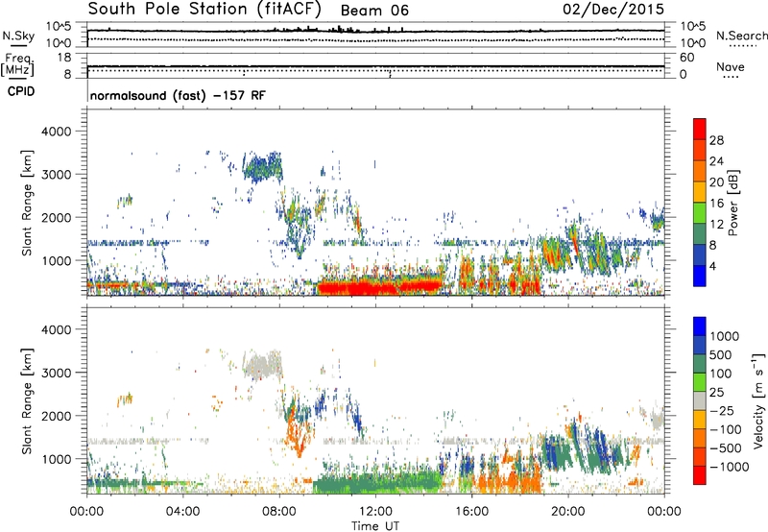Click the 'Velocity [m s-1]' colorbar label
768x532 pixels.
point(758,400)
